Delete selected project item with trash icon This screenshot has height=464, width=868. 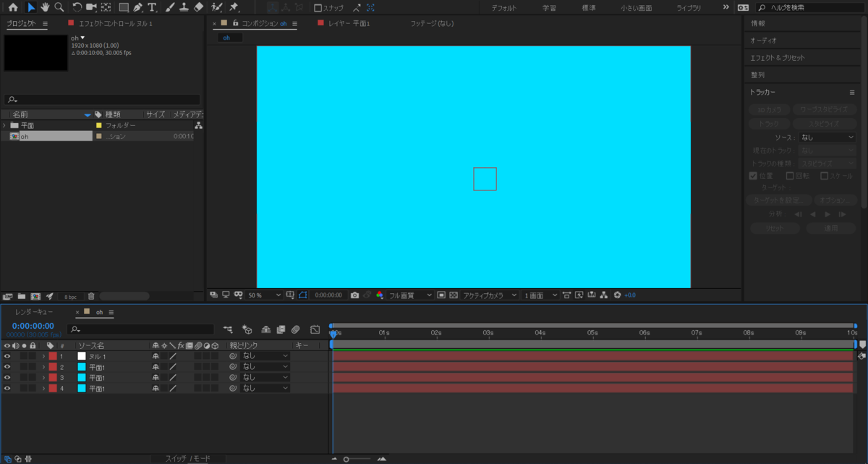(x=91, y=296)
